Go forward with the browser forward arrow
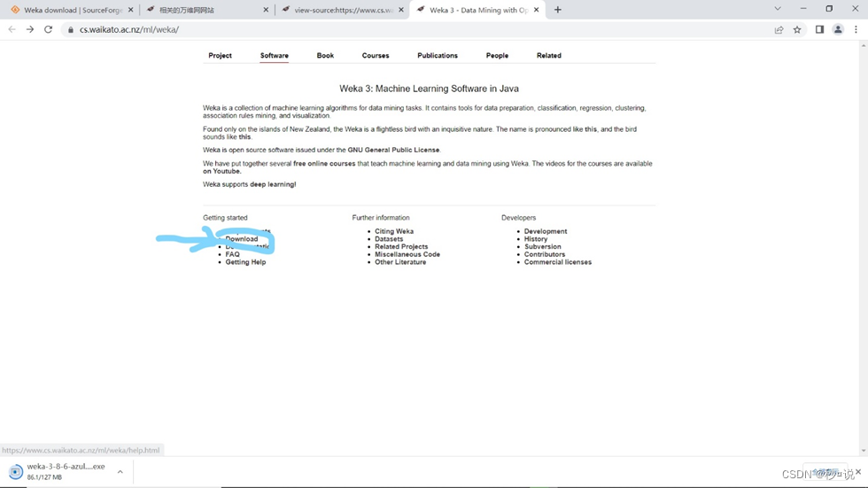 (x=30, y=29)
